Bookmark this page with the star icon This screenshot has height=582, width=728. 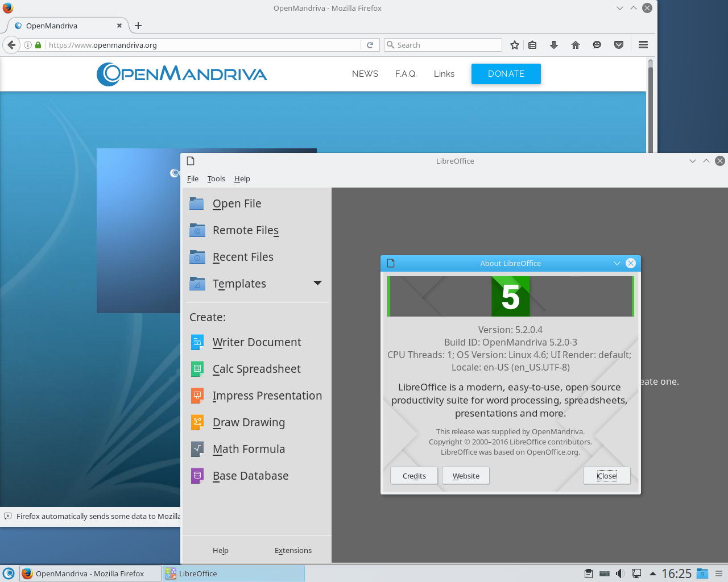(515, 45)
